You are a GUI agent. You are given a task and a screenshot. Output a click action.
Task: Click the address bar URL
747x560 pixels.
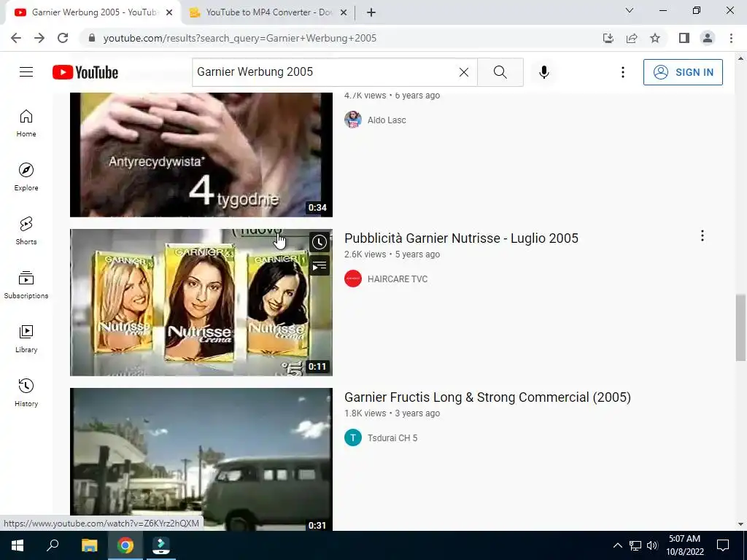(239, 38)
